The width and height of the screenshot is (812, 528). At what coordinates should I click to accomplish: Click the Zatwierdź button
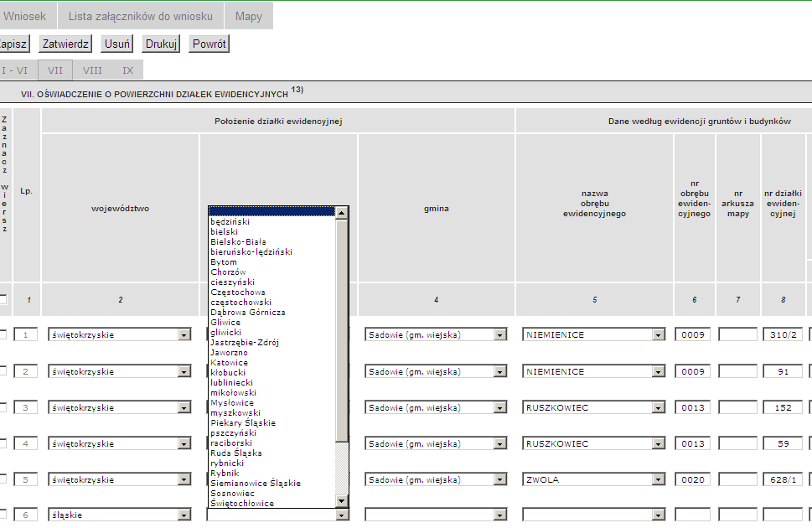point(65,44)
